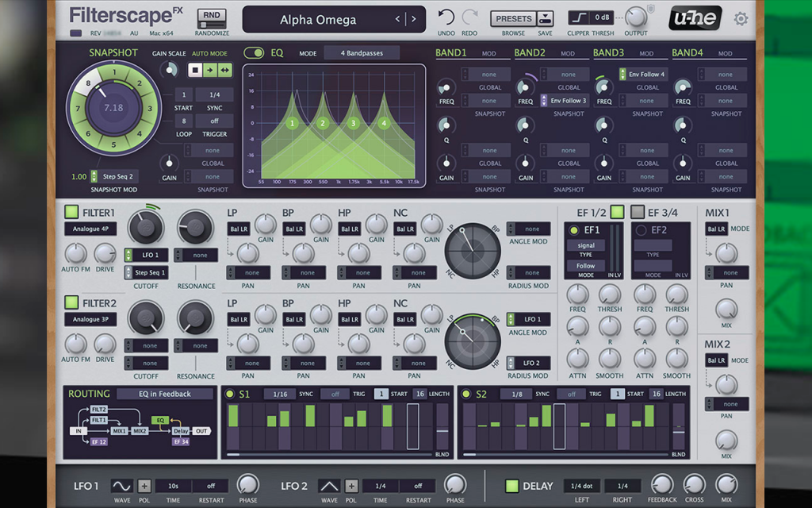
Task: Click the Alpha Omega preset name display
Action: pyautogui.click(x=318, y=20)
